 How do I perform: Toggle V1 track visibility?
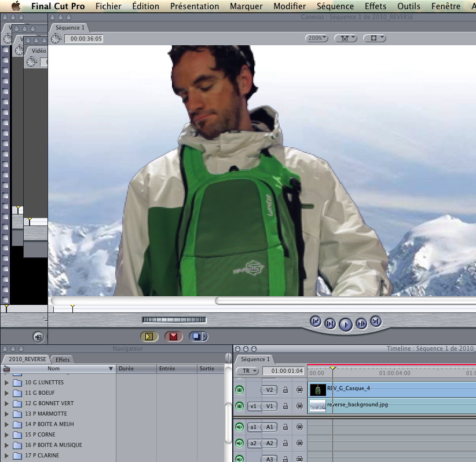[240, 406]
